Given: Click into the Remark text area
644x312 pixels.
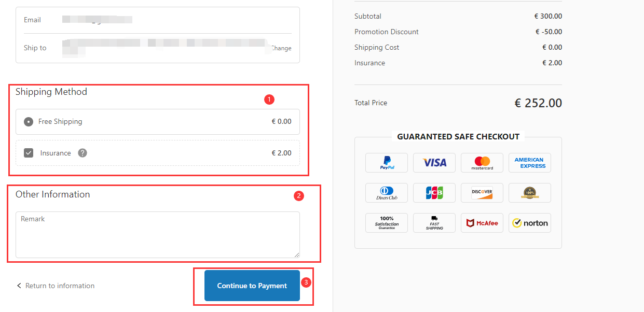Looking at the screenshot, I should 157,235.
